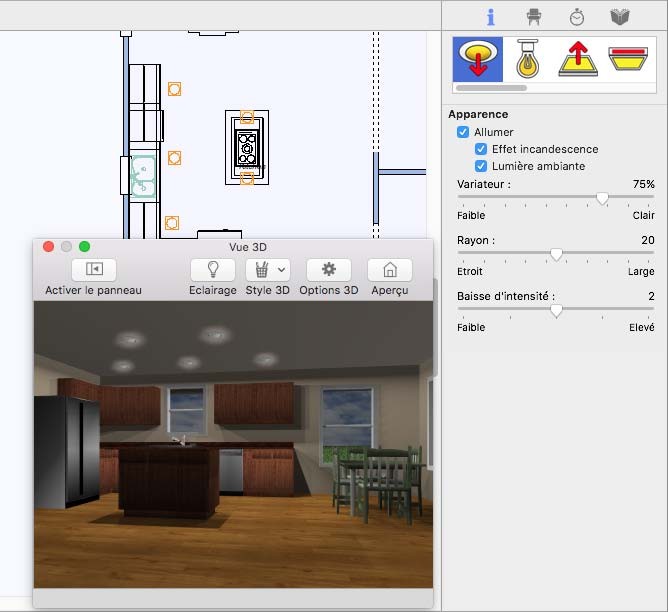Click the Baisse d'intensité slider handle

[556, 310]
